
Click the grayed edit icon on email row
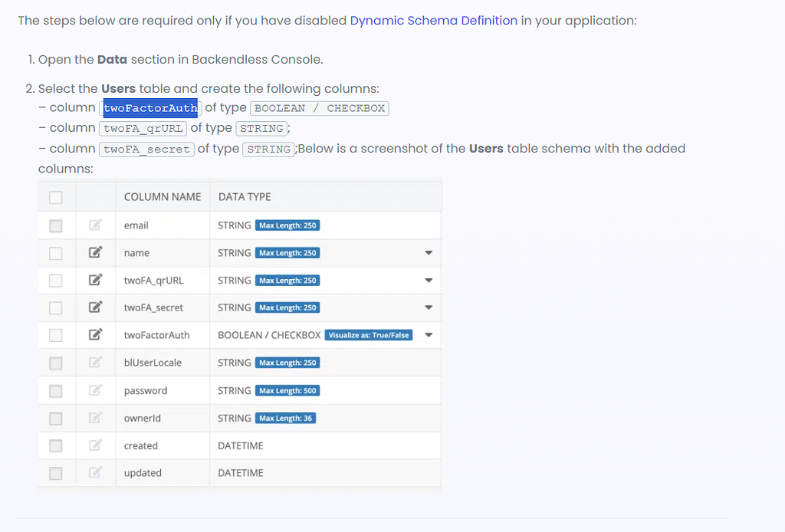pyautogui.click(x=95, y=225)
